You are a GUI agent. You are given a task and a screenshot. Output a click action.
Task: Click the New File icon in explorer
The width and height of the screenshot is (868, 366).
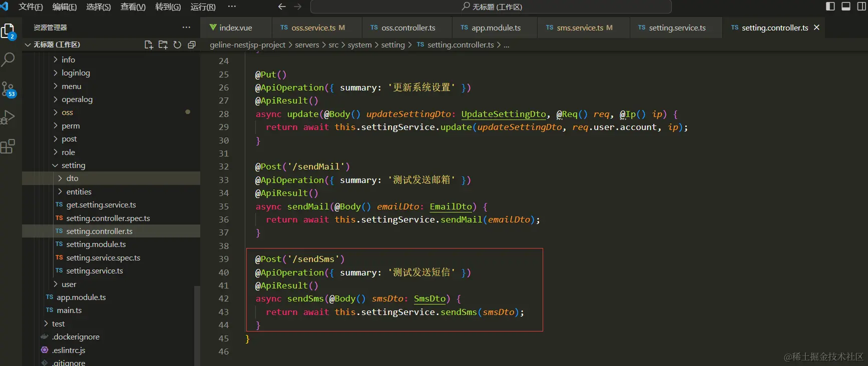(x=149, y=44)
